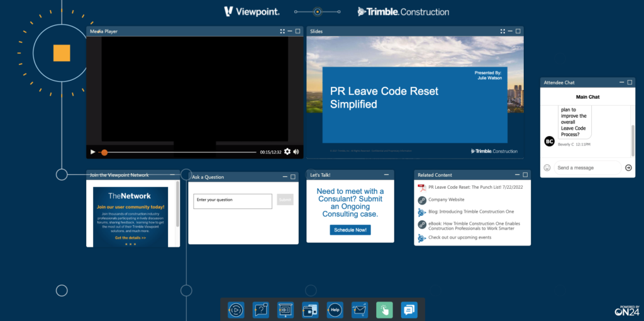This screenshot has width=644, height=321.
Task: Open the Media Player widget from the dock
Action: [x=236, y=310]
